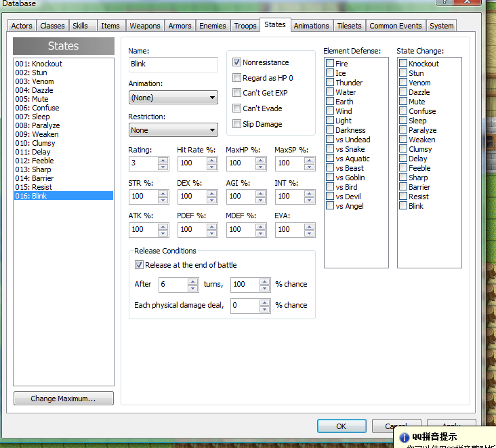Open the Common Events tab
496x448 pixels.
396,26
